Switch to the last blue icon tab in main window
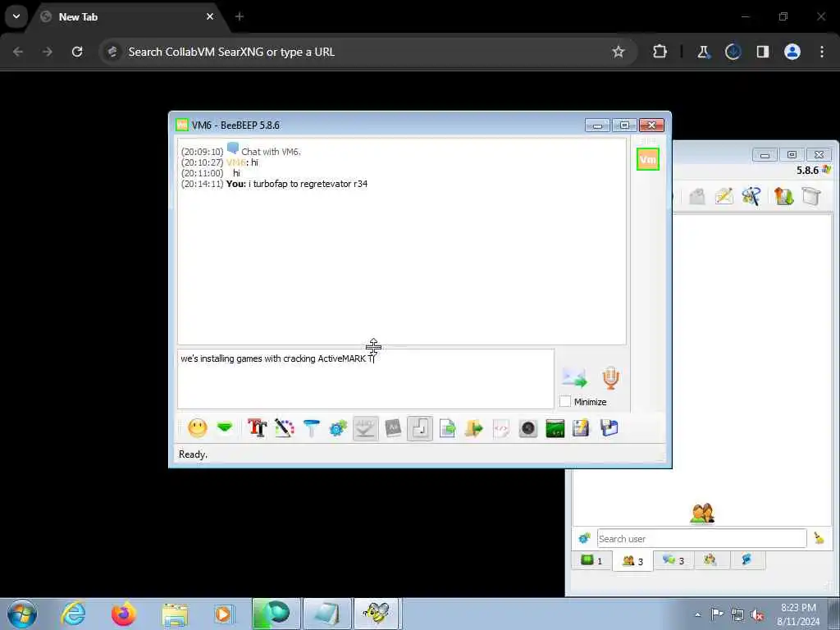The height and width of the screenshot is (630, 840). tap(746, 560)
